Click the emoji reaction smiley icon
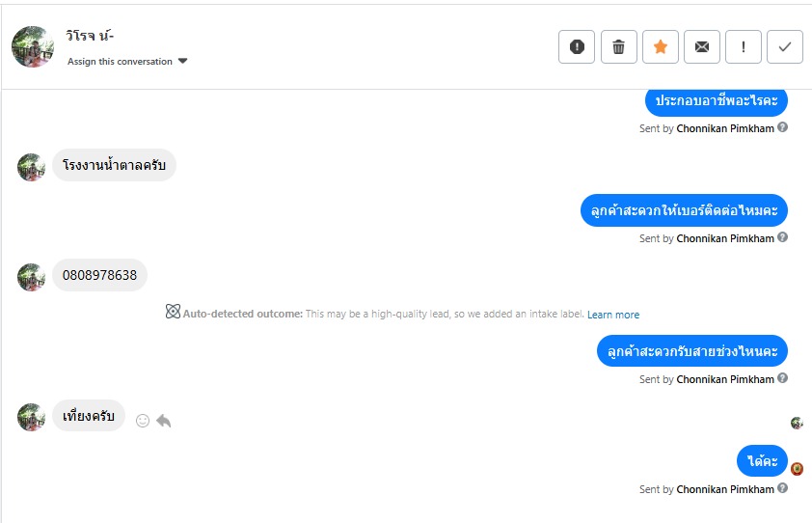Viewport: 812px width, 523px height. [143, 421]
